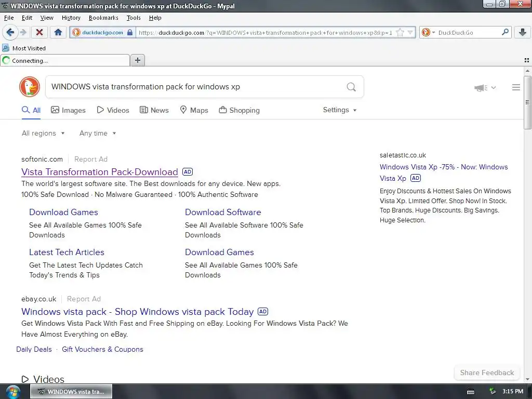Click in the DuckDuckGo toolbar search field
This screenshot has width=532, height=399.
[x=468, y=33]
